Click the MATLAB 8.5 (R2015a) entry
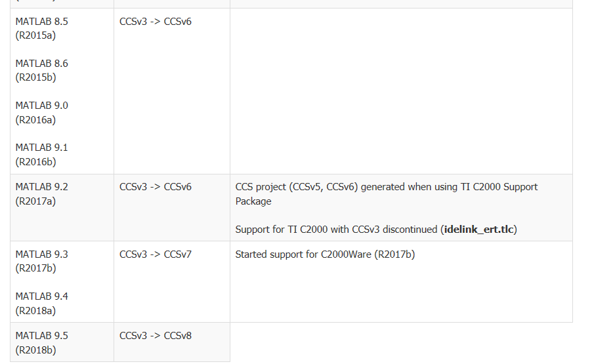The height and width of the screenshot is (364, 594). pyautogui.click(x=41, y=28)
